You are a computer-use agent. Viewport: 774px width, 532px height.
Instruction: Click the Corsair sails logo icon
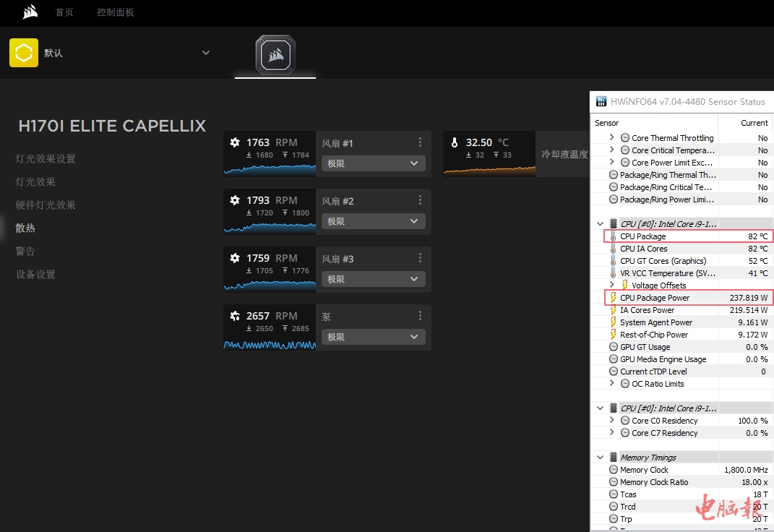[30, 12]
